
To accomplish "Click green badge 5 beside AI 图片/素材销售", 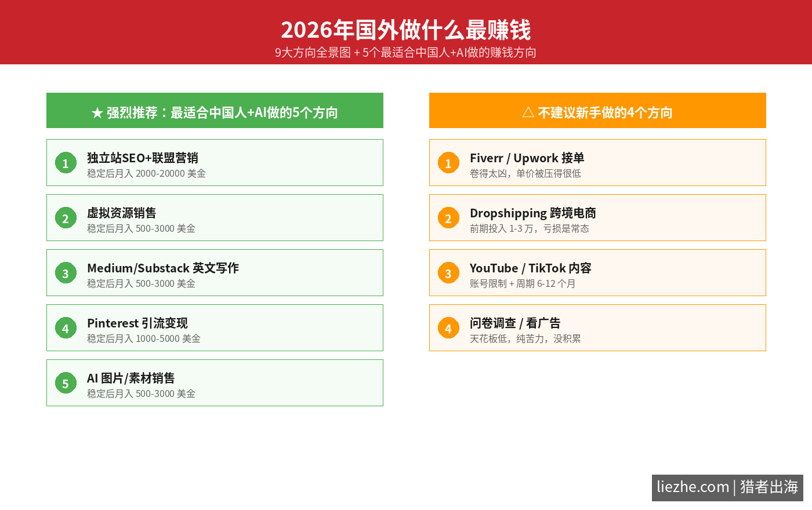I will pos(66,383).
